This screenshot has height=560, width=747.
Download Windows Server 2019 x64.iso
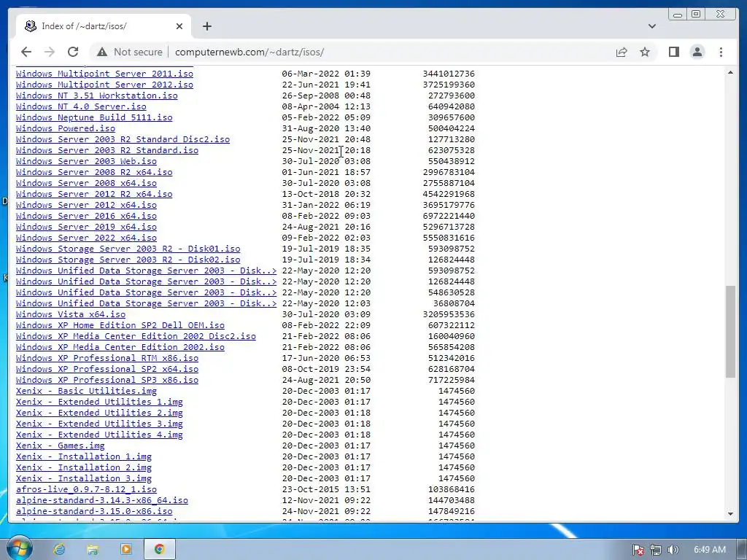tap(86, 227)
